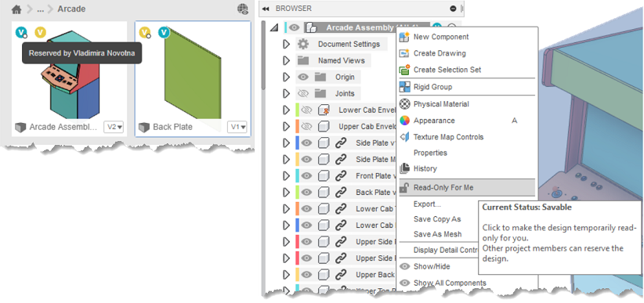
Task: Toggle visibility eye for Origin folder
Action: pyautogui.click(x=303, y=77)
